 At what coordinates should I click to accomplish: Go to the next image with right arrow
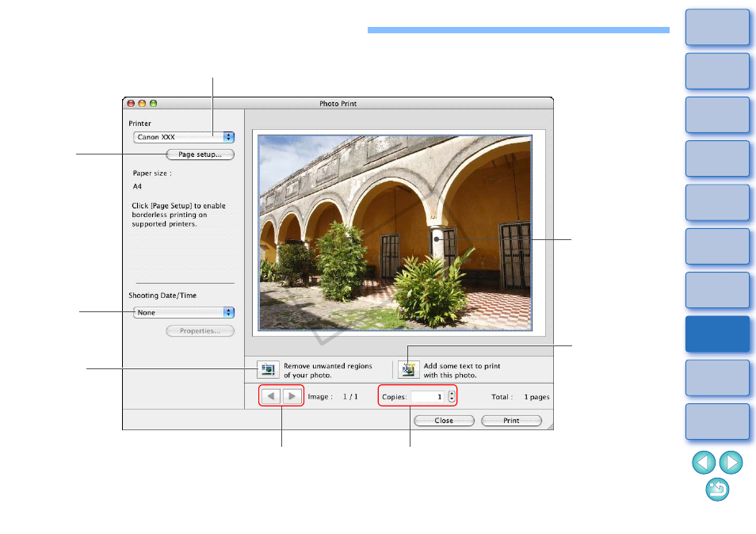(292, 396)
